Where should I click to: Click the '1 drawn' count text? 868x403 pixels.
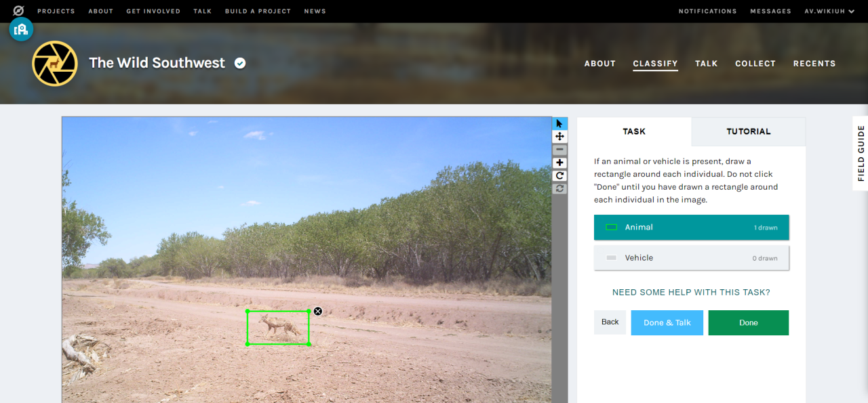(x=766, y=228)
